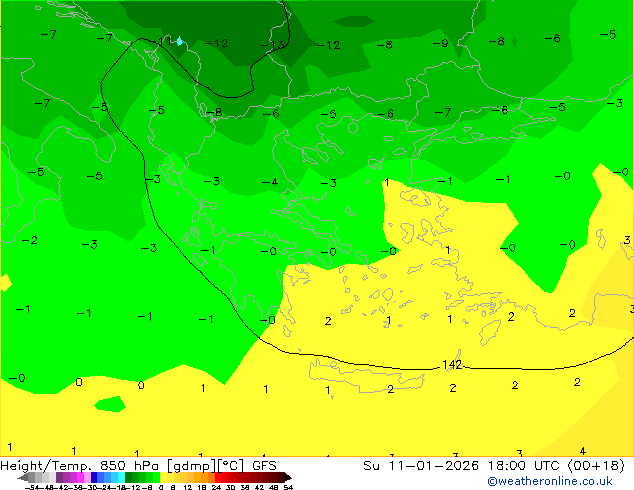Click the 54 label on the scale
Viewport: 634px width, 490px height.
click(x=287, y=487)
